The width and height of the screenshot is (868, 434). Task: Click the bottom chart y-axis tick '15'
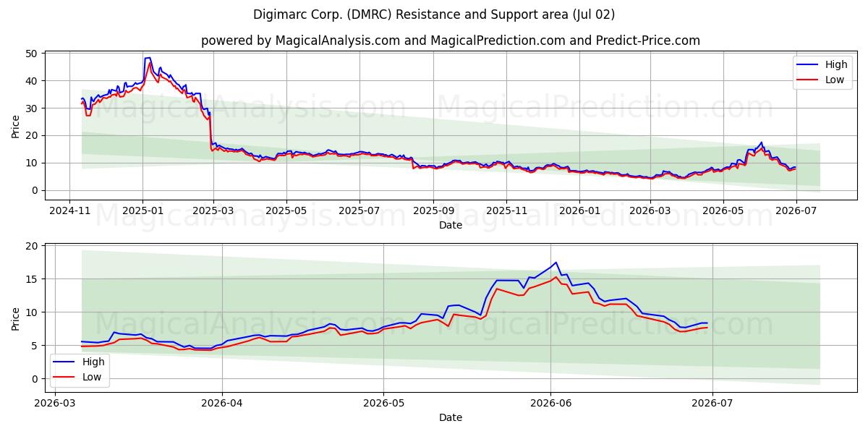(x=32, y=279)
